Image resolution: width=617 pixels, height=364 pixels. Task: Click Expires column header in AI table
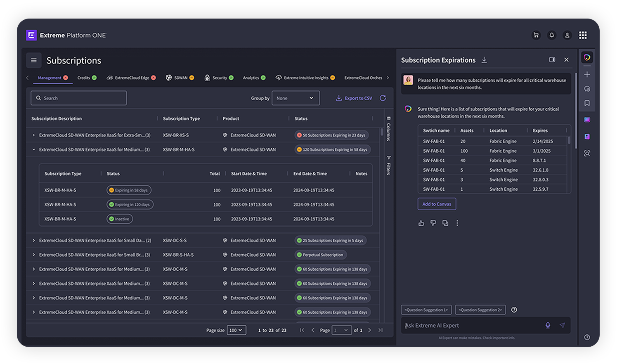540,130
